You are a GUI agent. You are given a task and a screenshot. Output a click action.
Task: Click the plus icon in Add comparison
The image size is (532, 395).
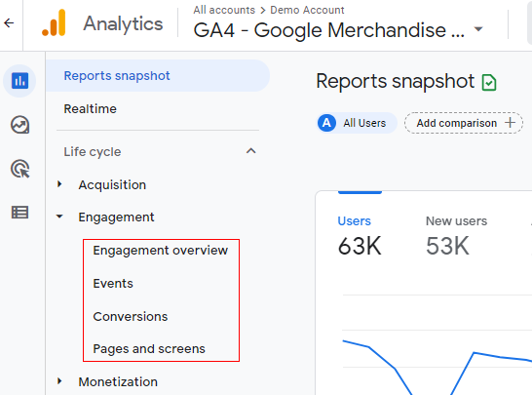(510, 122)
